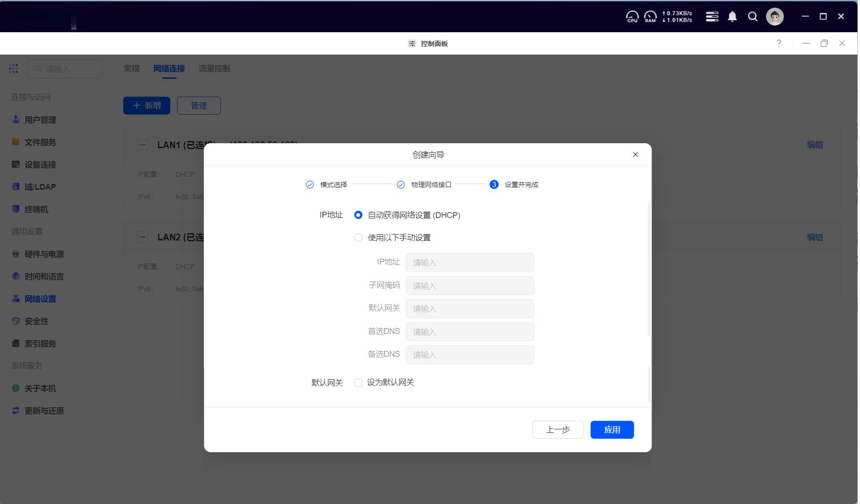
Task: Check the 设为默认网关 checkbox
Action: (x=358, y=382)
